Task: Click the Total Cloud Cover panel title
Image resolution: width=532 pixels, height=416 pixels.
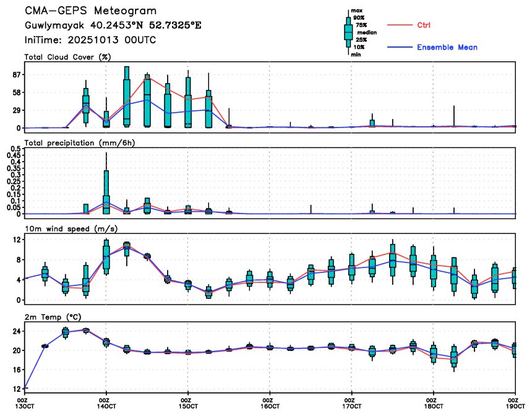Action: pyautogui.click(x=68, y=57)
